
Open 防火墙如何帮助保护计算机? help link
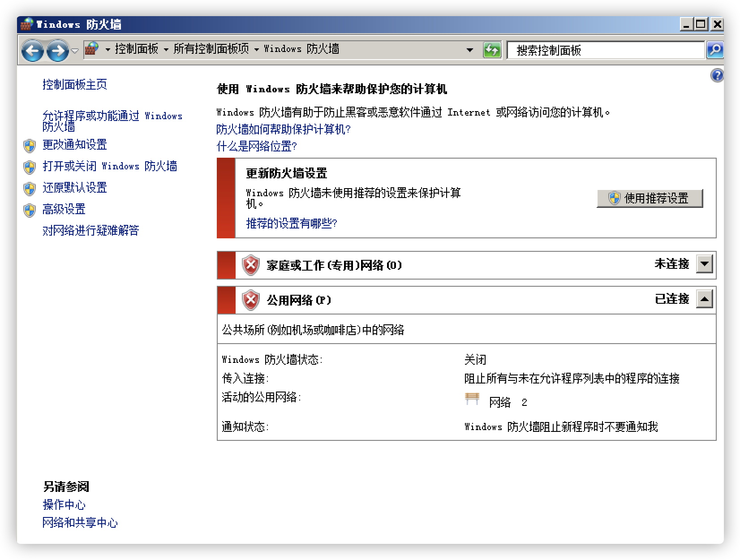tap(284, 129)
